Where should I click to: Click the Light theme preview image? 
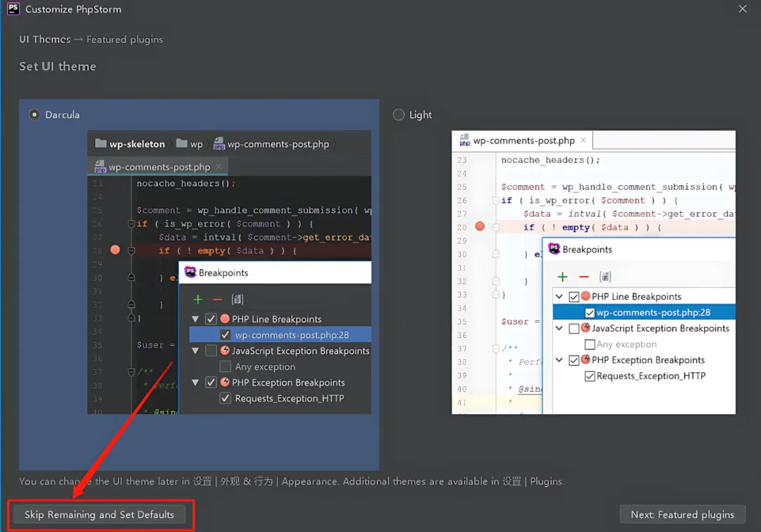[x=593, y=272]
